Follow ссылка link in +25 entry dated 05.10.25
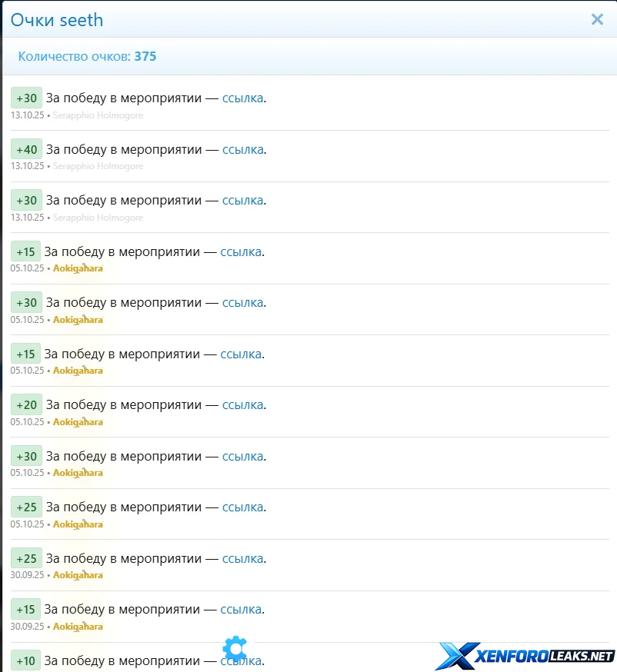 (x=242, y=507)
